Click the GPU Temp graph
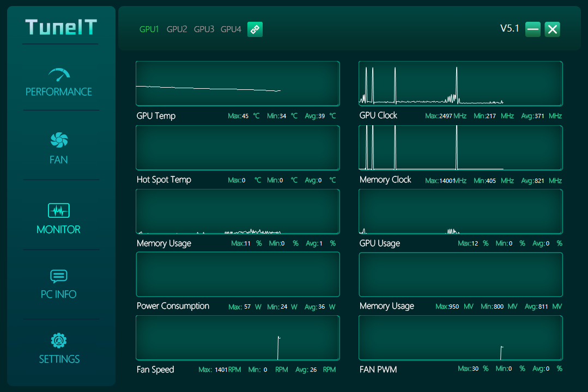 [238, 83]
